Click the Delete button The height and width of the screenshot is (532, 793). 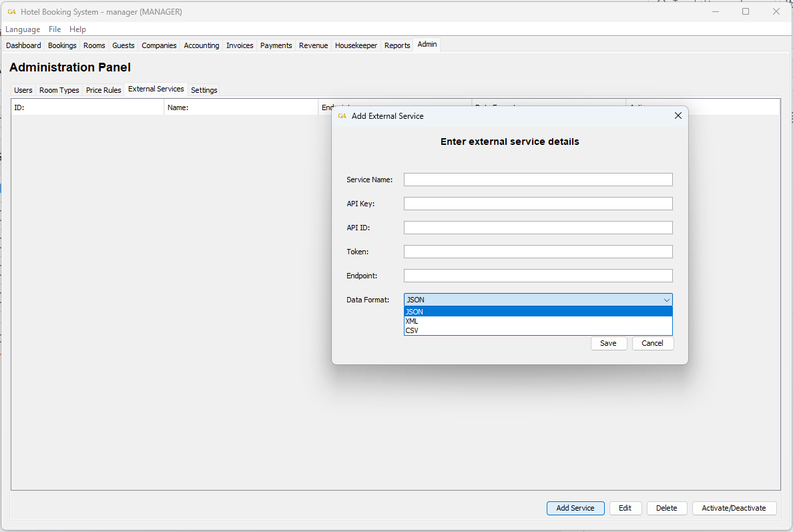pos(666,508)
